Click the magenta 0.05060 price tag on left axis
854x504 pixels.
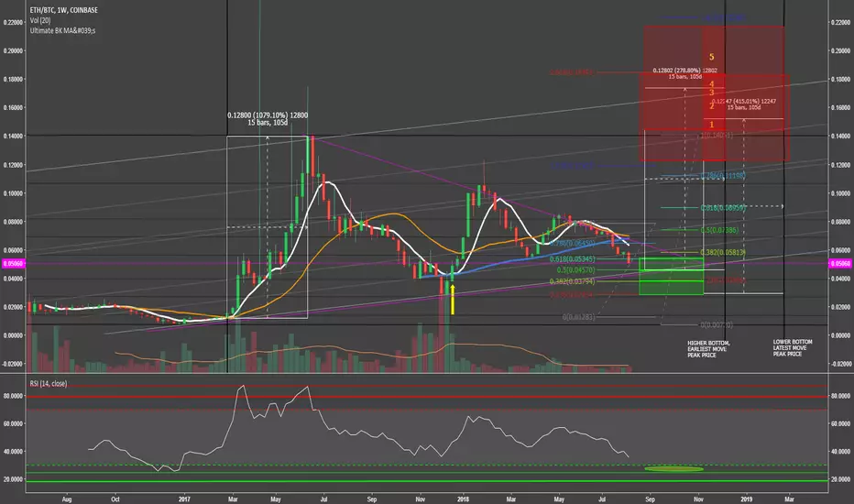click(x=13, y=264)
